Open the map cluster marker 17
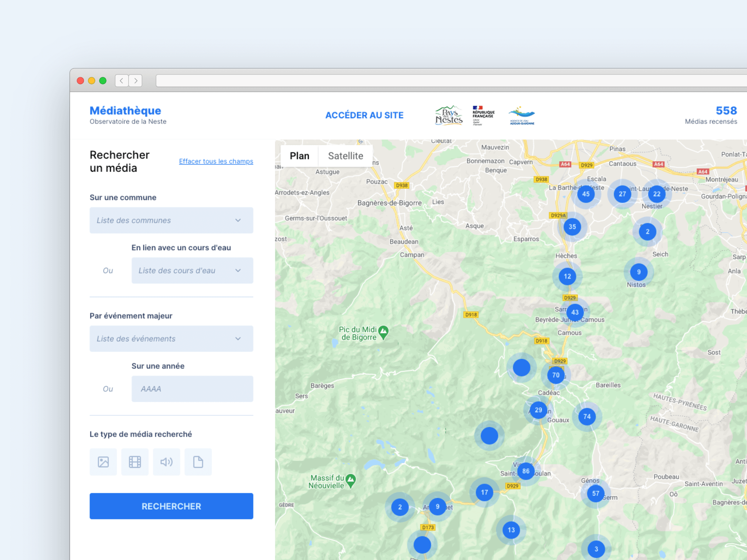The image size is (747, 560). [485, 492]
